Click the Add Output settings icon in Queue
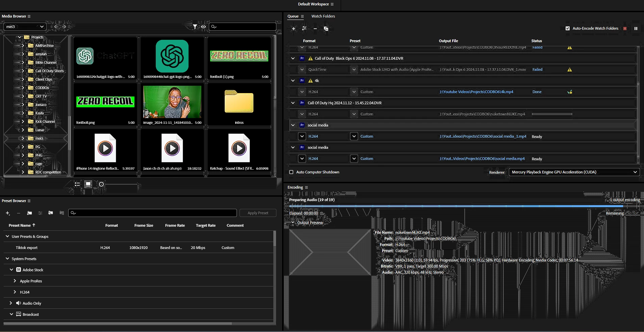 (304, 29)
